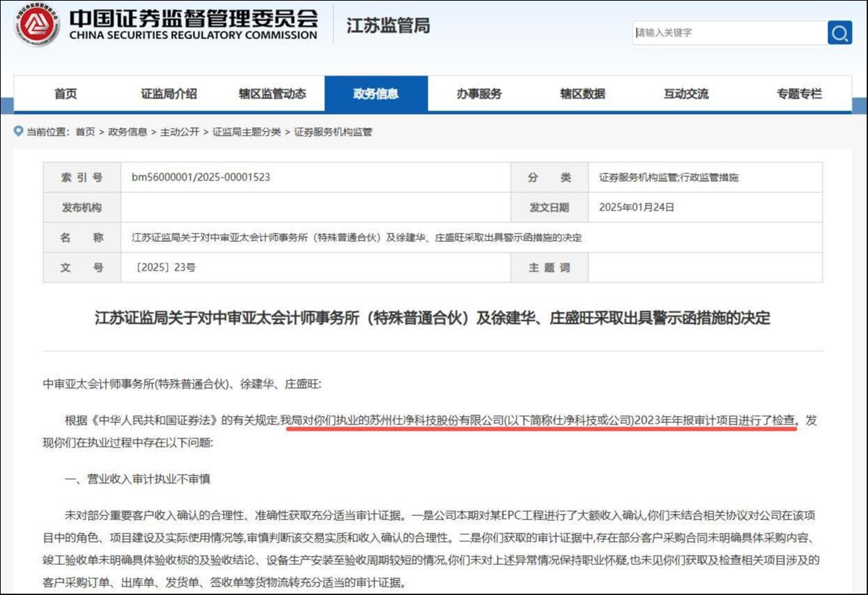Click the 请输入关键字 search field
This screenshot has height=595, width=868.
(727, 32)
